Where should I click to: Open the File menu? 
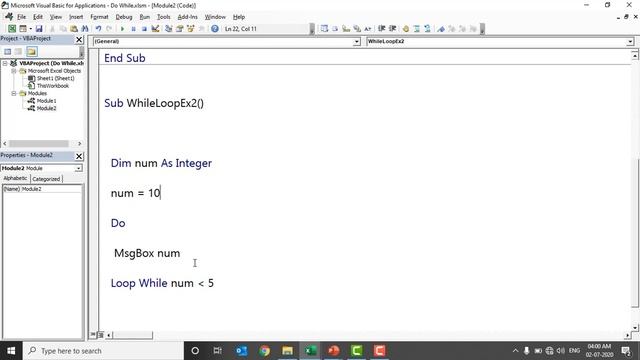point(21,17)
